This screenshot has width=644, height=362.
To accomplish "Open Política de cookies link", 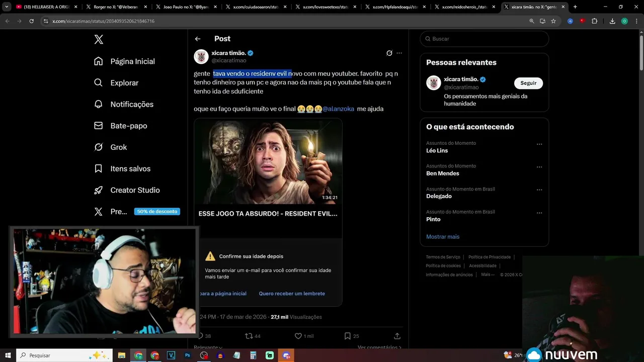I will pos(443,265).
